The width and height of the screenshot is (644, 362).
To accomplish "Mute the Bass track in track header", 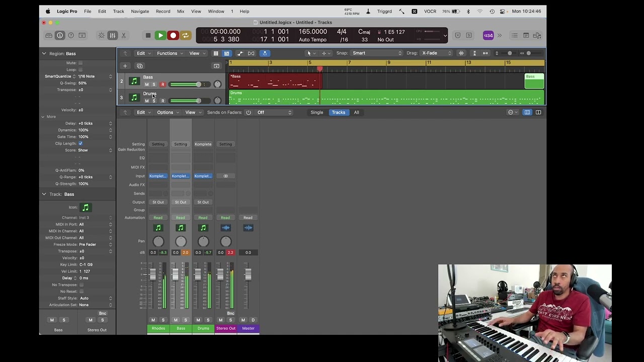I will click(x=146, y=84).
